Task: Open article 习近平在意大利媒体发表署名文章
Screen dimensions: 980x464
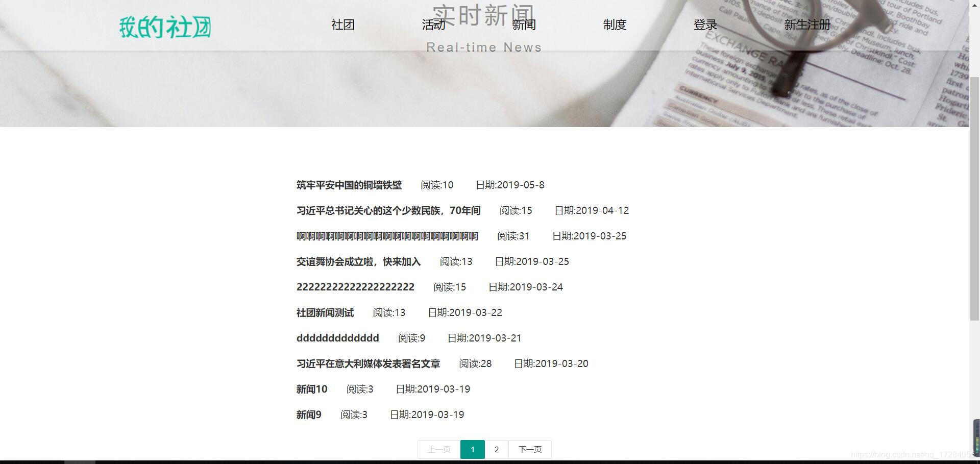Action: coord(368,363)
